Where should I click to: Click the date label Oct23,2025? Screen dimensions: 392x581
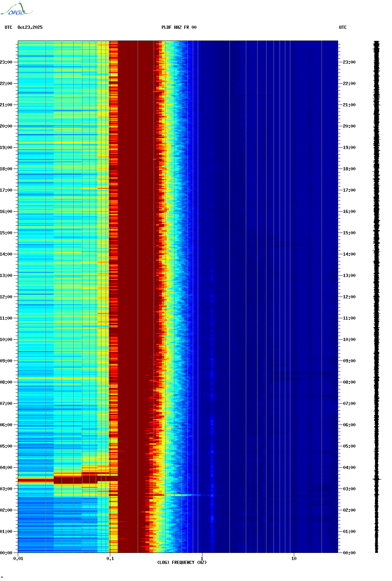[x=30, y=27]
